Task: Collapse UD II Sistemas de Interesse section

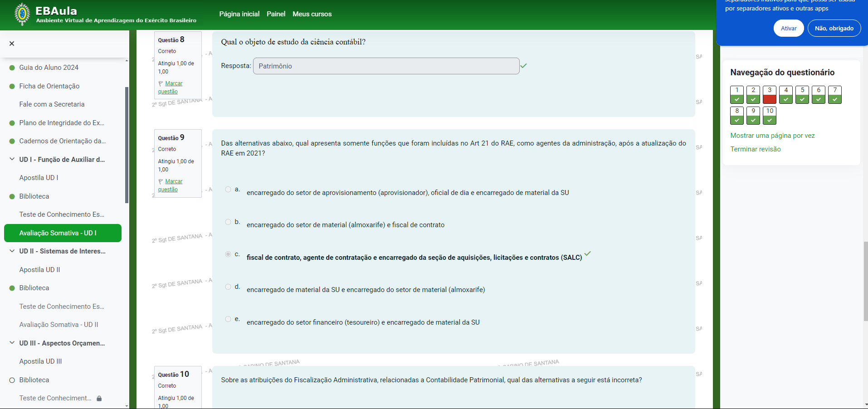Action: point(12,251)
